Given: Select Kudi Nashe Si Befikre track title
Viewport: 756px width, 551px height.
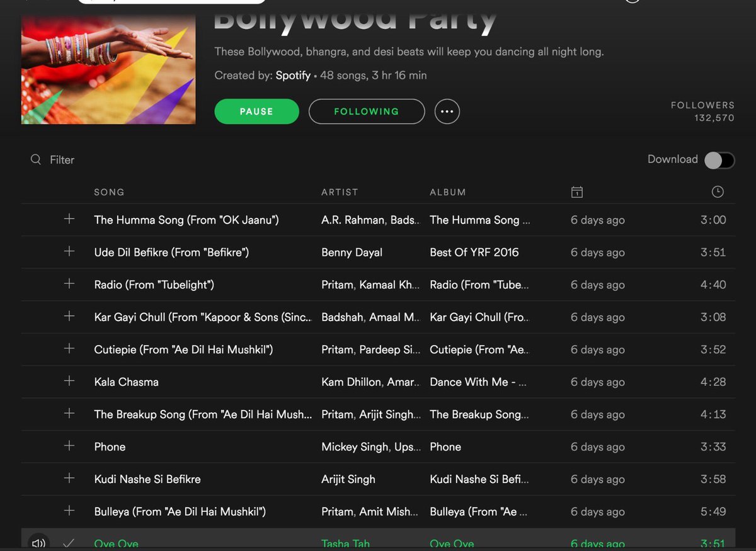Looking at the screenshot, I should coord(147,479).
